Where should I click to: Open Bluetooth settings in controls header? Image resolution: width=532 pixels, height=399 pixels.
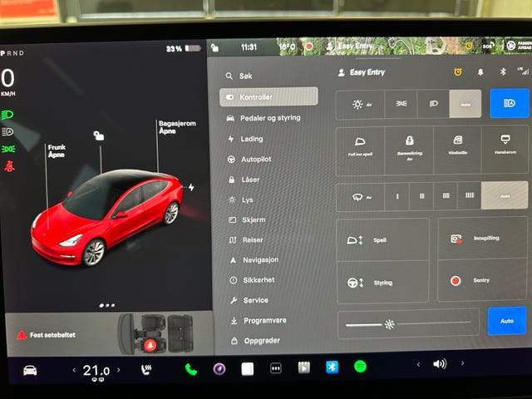[x=503, y=71]
